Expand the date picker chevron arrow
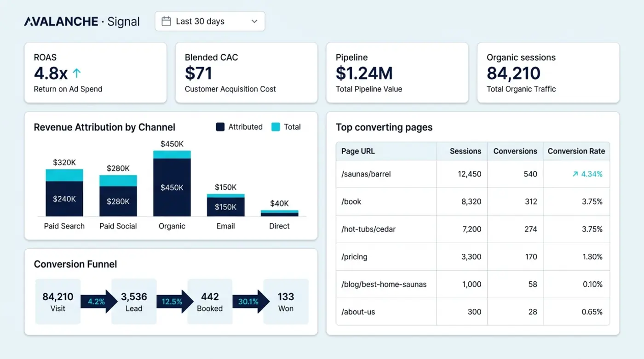Viewport: 644px width, 359px height. click(254, 22)
